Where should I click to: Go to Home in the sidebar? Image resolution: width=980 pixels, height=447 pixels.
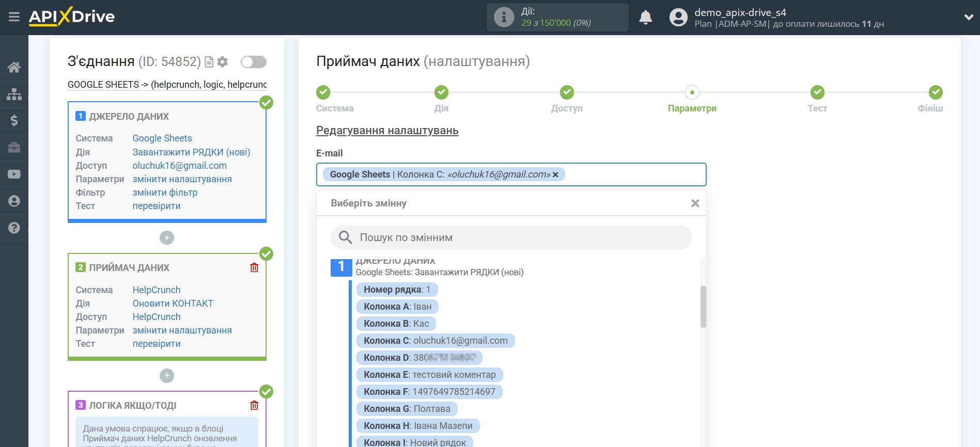point(14,67)
